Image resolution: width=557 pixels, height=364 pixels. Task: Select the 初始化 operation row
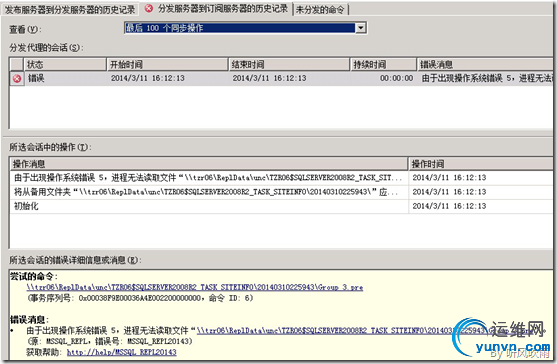pos(281,206)
